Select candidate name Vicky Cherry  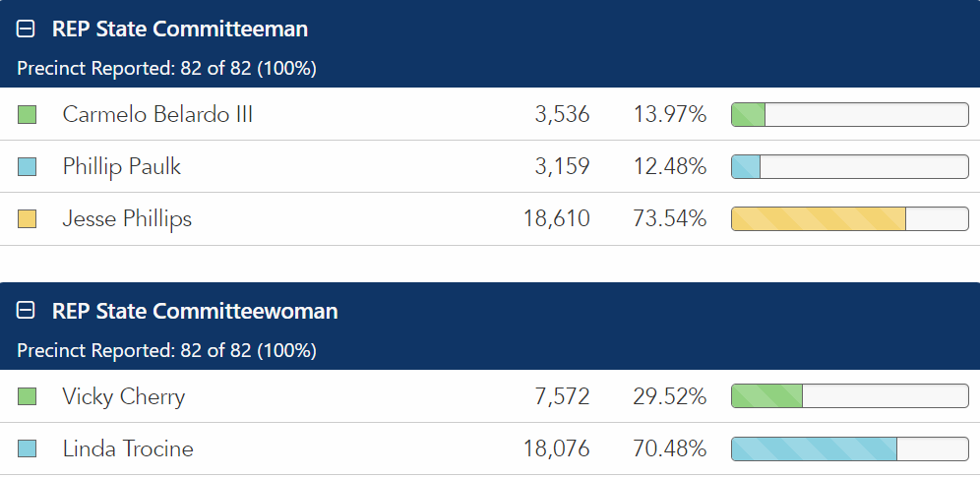click(124, 396)
